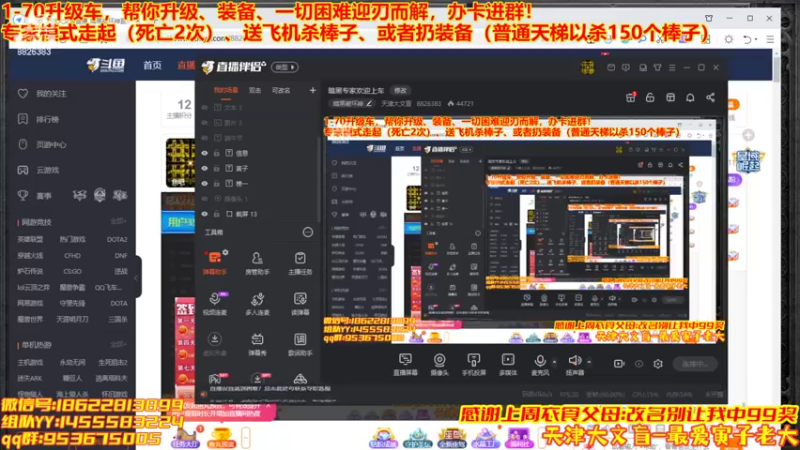Click the golden emblem icon in title bar

(x=588, y=67)
